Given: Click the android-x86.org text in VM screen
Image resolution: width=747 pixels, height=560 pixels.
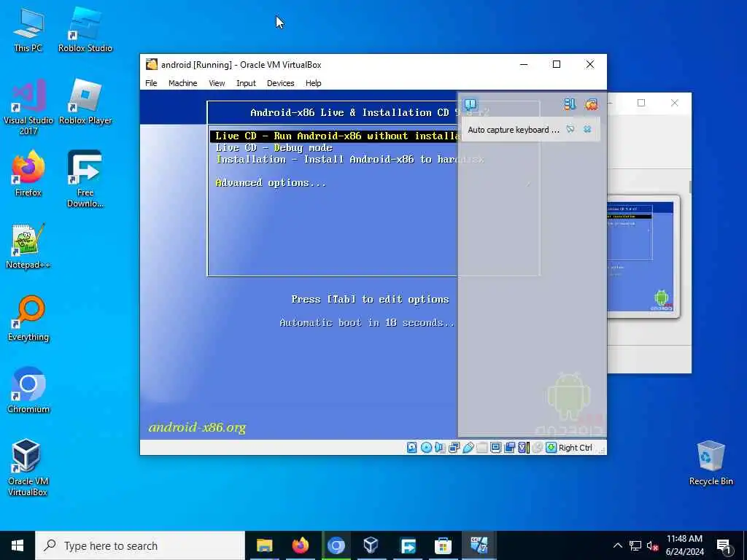Looking at the screenshot, I should tap(197, 427).
